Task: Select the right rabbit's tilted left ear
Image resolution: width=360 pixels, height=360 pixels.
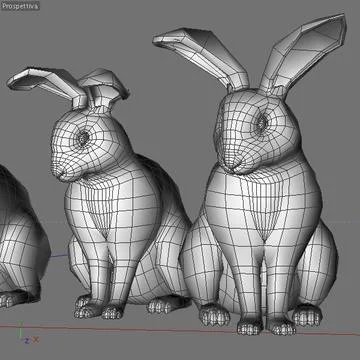Action: point(202,57)
